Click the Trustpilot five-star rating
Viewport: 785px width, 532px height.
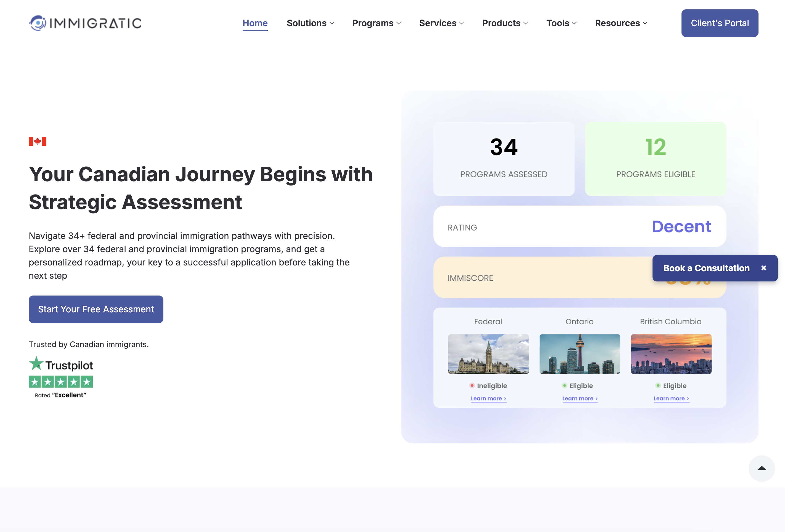coord(61,382)
